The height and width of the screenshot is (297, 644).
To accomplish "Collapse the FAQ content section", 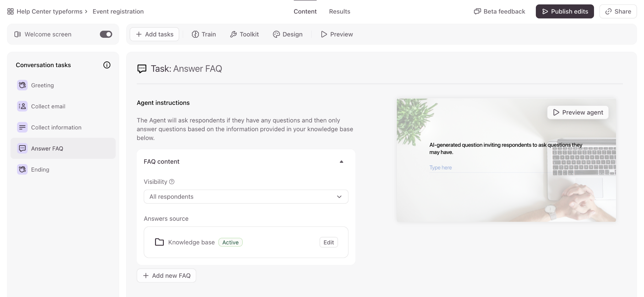I will pyautogui.click(x=341, y=162).
